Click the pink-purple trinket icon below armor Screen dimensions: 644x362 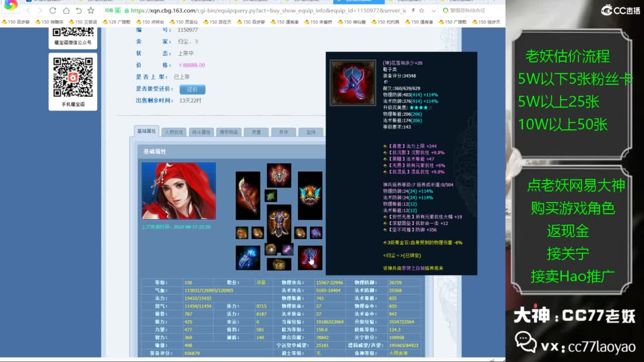click(x=287, y=249)
